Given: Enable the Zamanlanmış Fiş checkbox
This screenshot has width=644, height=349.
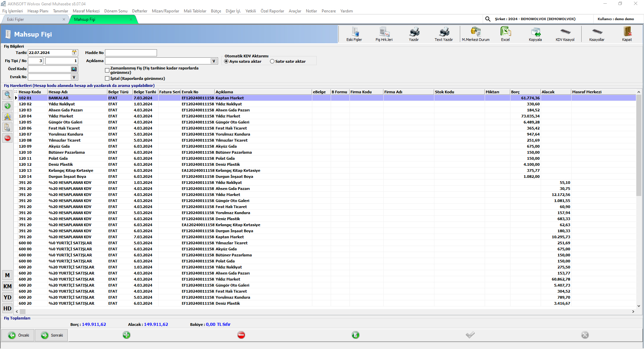Looking at the screenshot, I should 107,70.
